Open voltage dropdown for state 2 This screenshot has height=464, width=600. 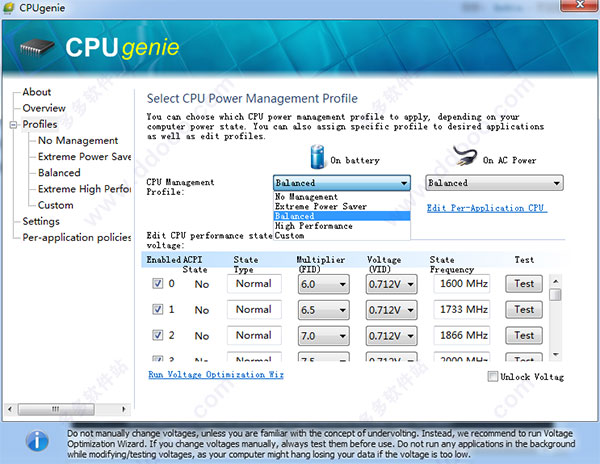pyautogui.click(x=391, y=336)
